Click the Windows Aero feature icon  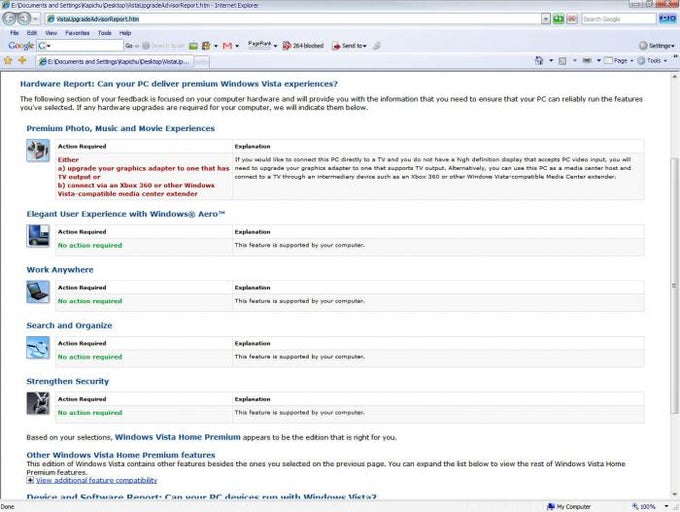coord(38,236)
